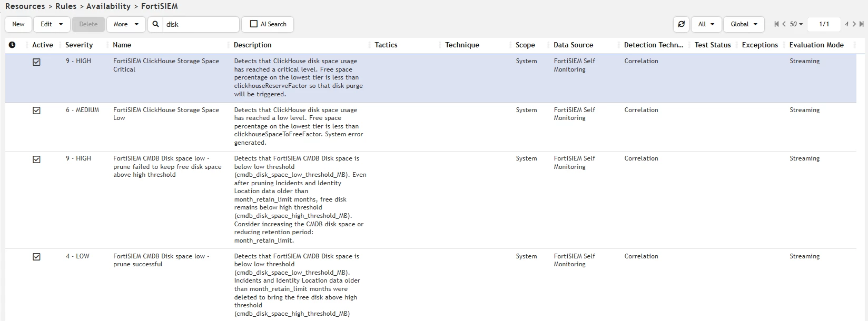Click 'System' scope in CMDB prune successful row
The width and height of the screenshot is (868, 321).
[x=526, y=256]
